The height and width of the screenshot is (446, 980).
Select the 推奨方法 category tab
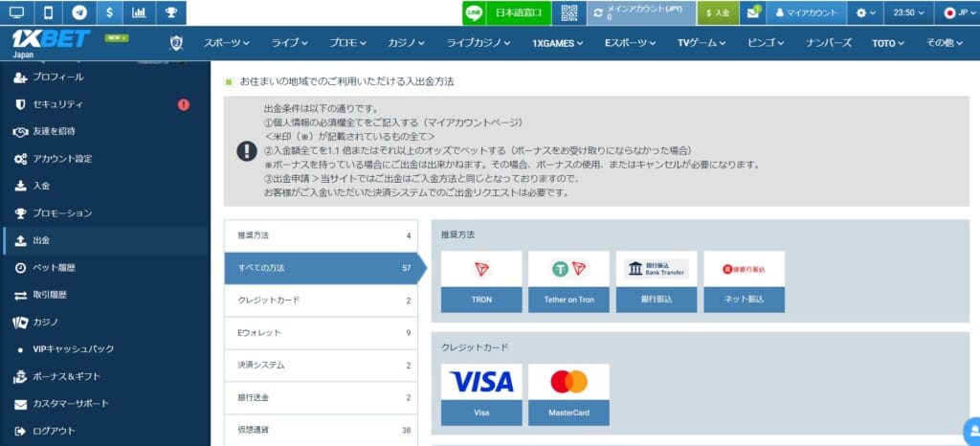point(321,235)
